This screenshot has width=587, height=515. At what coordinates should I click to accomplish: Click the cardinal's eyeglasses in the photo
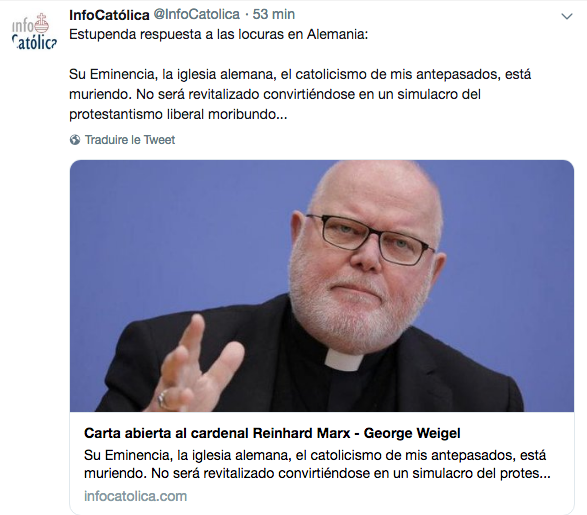click(x=371, y=238)
